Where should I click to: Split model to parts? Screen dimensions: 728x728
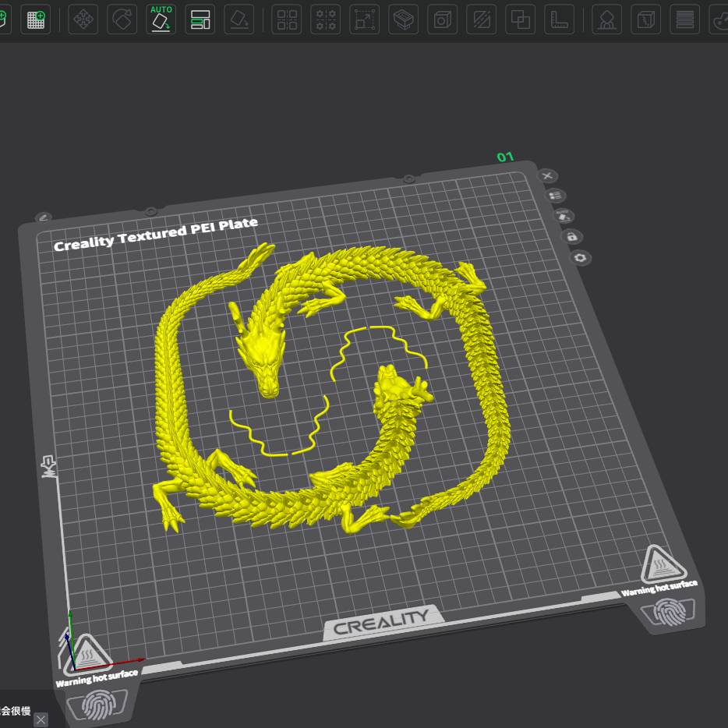[x=326, y=19]
